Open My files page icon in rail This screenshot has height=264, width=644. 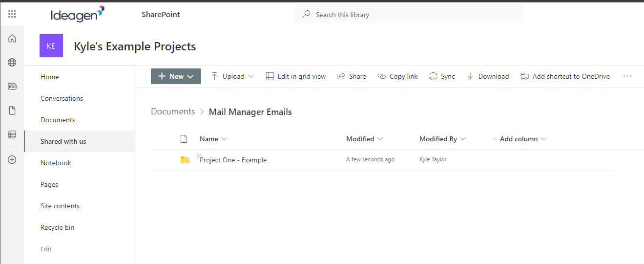(x=12, y=110)
